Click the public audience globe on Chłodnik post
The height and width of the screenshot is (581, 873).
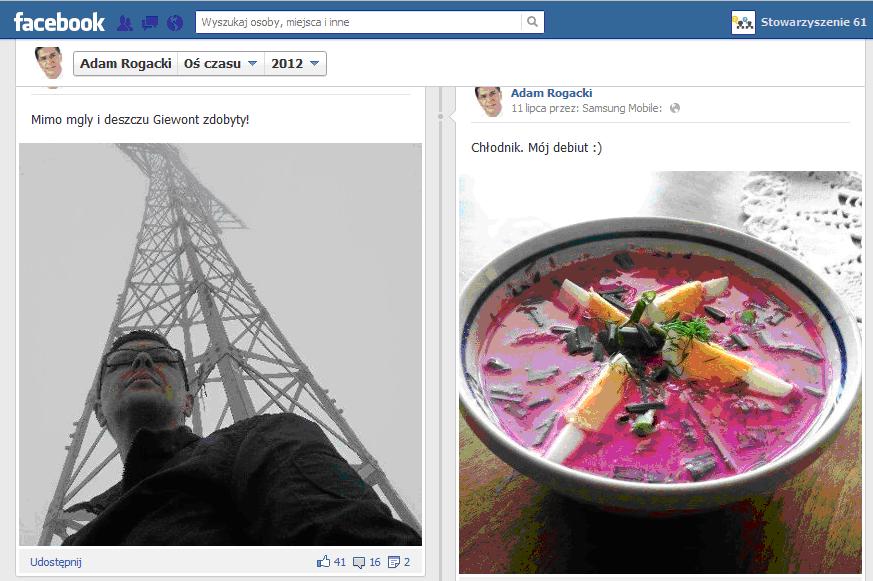tap(675, 108)
